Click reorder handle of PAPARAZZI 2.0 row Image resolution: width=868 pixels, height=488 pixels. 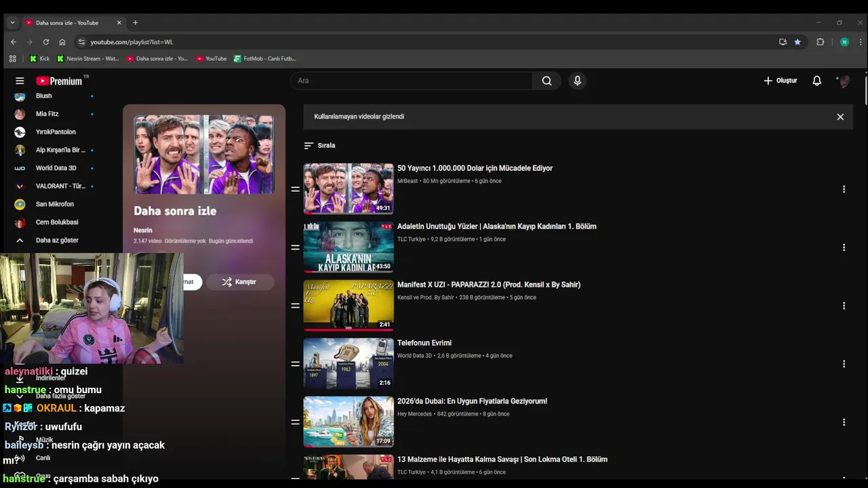295,306
